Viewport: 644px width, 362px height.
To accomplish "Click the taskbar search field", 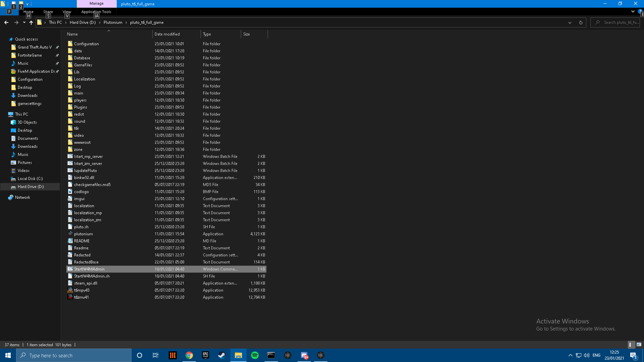I will pyautogui.click(x=74, y=355).
